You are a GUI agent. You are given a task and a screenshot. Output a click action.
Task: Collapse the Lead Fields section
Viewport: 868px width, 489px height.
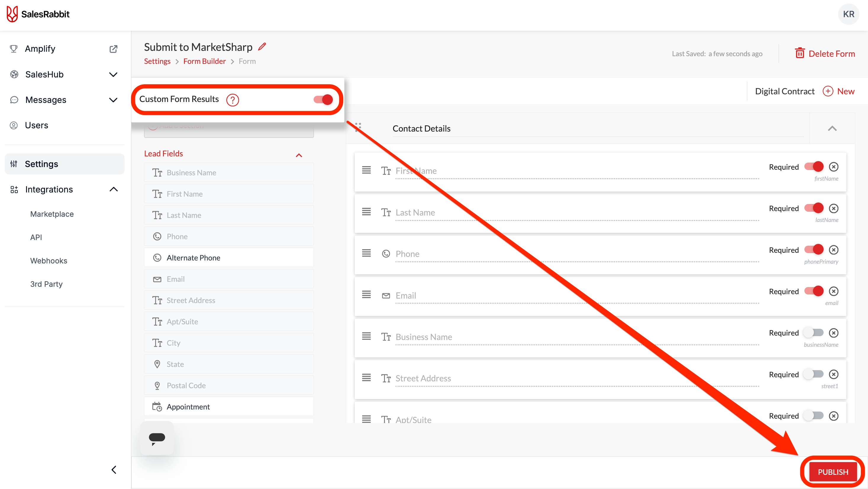[x=299, y=155]
